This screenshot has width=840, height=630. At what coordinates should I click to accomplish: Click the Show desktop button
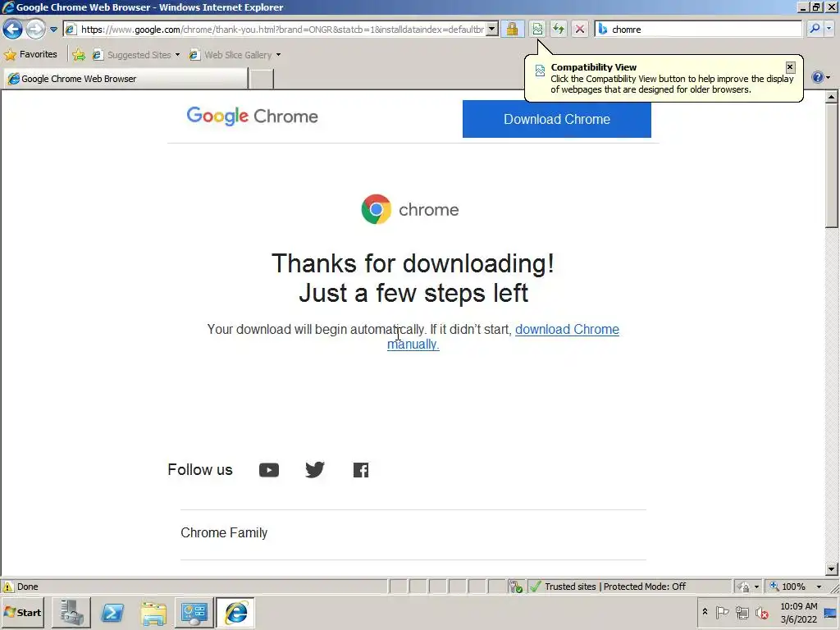pos(831,613)
